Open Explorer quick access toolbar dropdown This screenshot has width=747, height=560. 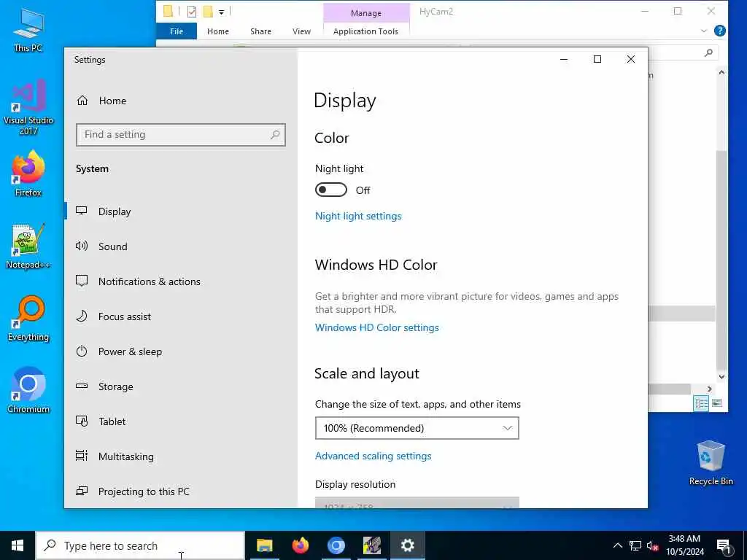pos(222,12)
